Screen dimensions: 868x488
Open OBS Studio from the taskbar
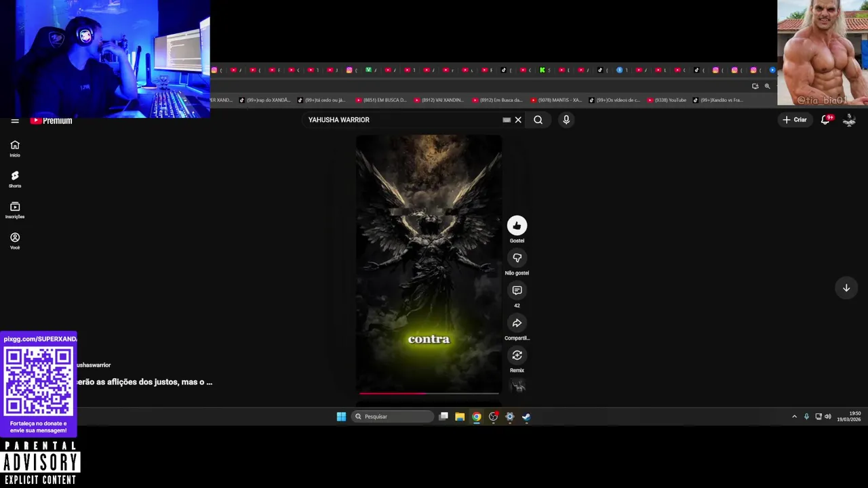tap(493, 417)
